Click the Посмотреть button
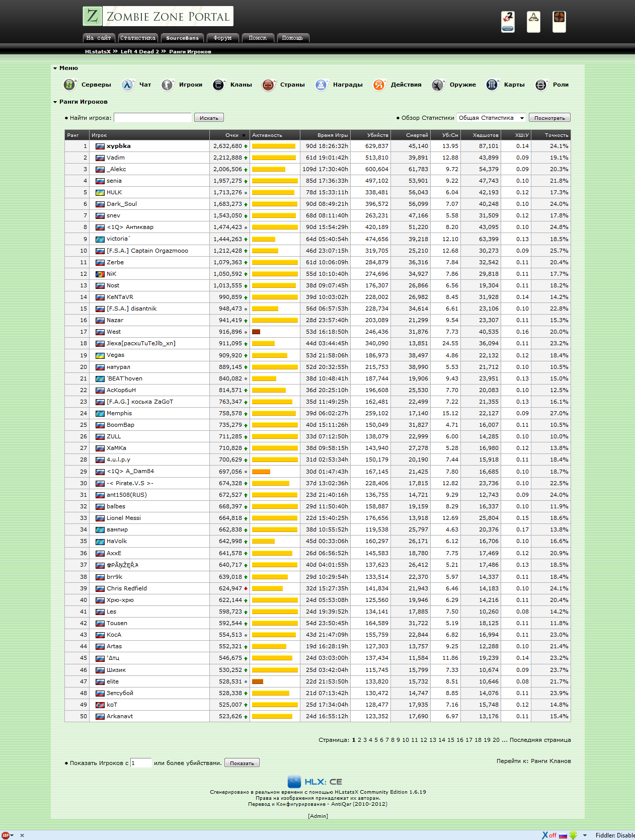Viewport: 635px width, 840px height. tap(549, 118)
